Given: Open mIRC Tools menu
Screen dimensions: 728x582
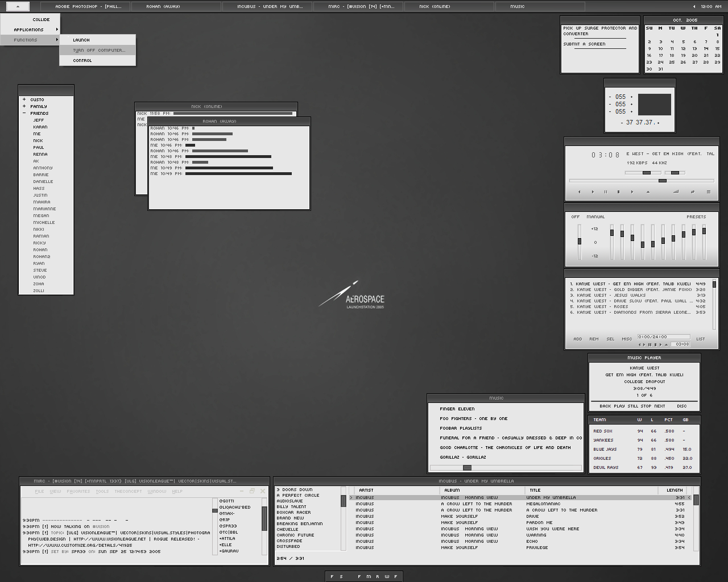Looking at the screenshot, I should point(102,491).
